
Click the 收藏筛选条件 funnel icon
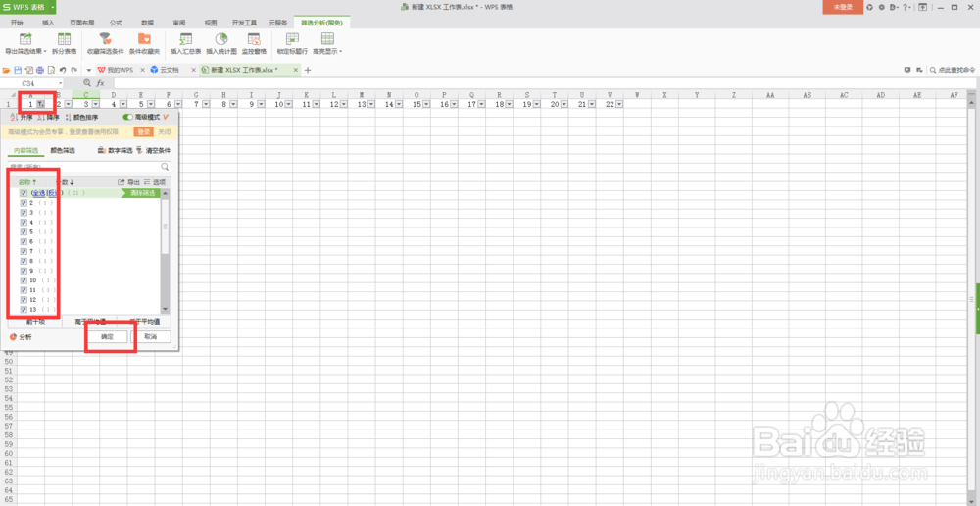[106, 39]
